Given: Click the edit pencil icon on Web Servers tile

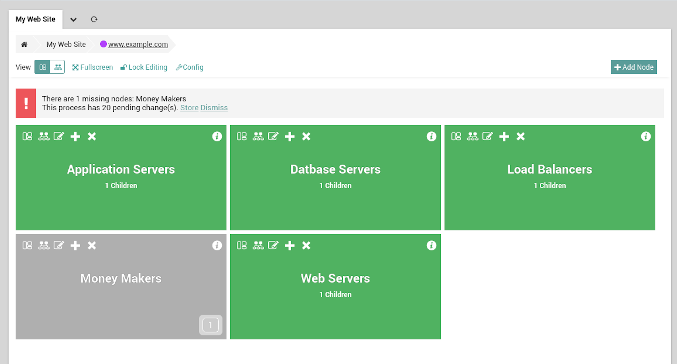Looking at the screenshot, I should tap(273, 245).
